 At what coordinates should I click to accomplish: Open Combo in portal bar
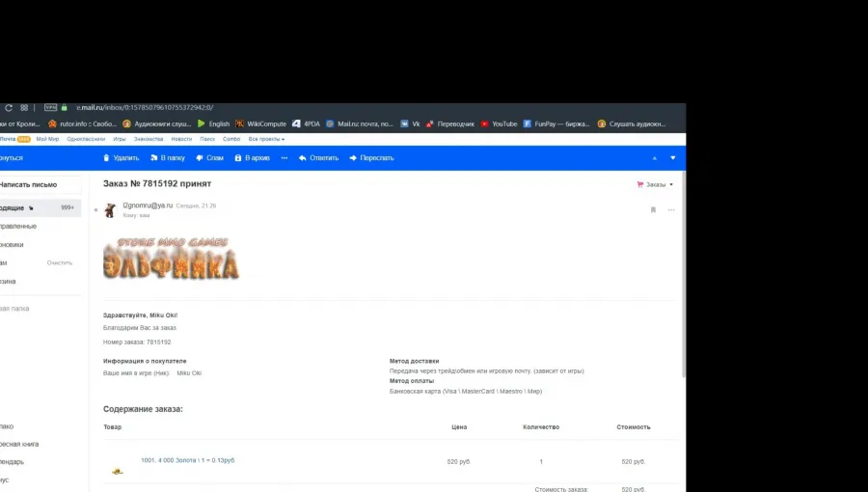[x=231, y=140]
